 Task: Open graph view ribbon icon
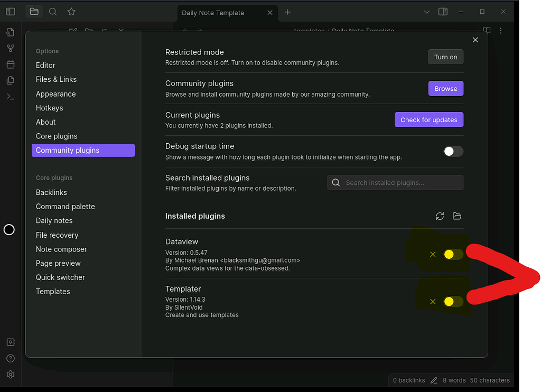tap(11, 48)
